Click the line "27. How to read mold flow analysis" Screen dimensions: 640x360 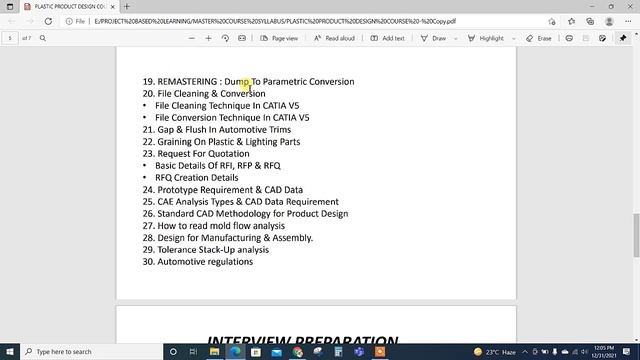pos(213,226)
